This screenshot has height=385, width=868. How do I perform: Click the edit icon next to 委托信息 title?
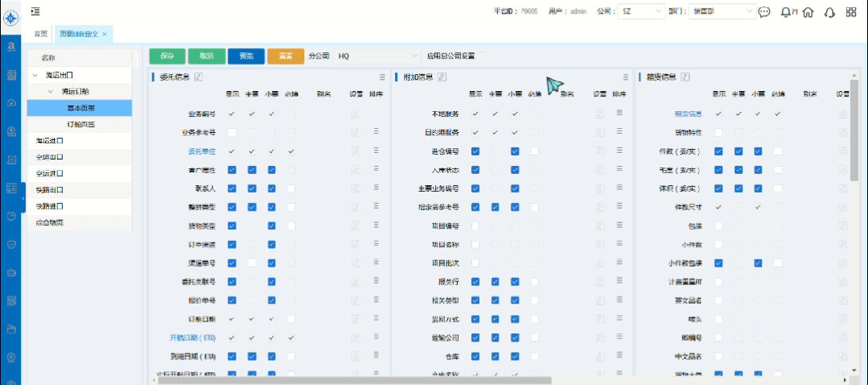199,77
